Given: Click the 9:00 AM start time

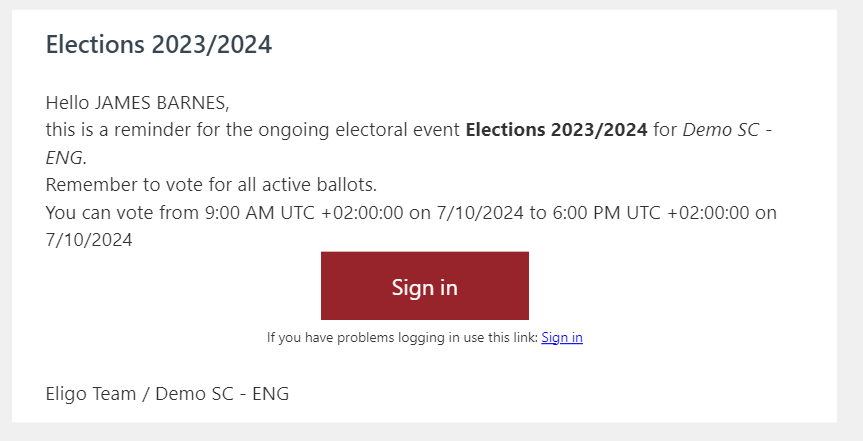Looking at the screenshot, I should (239, 213).
